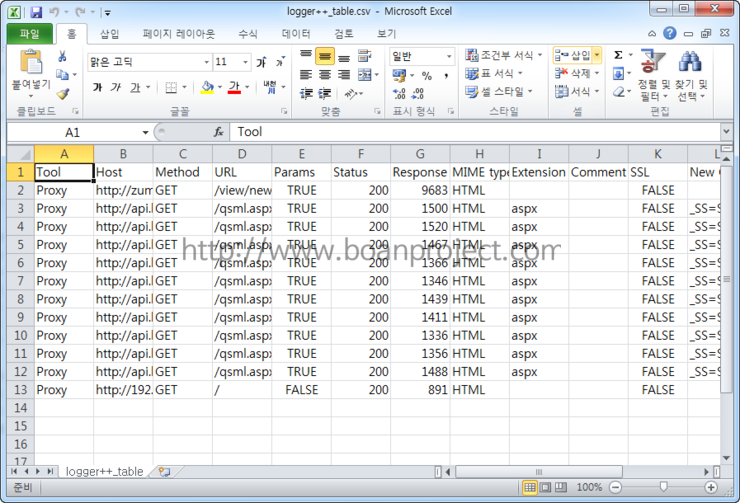Click the AutoSum sigma icon
The width and height of the screenshot is (740, 503).
(618, 55)
